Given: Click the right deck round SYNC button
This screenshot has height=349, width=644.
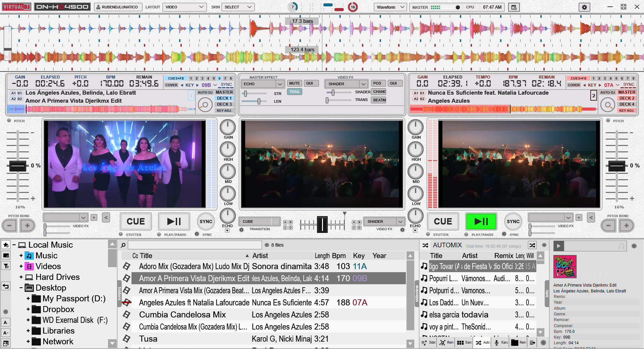Looking at the screenshot, I should pyautogui.click(x=513, y=221).
